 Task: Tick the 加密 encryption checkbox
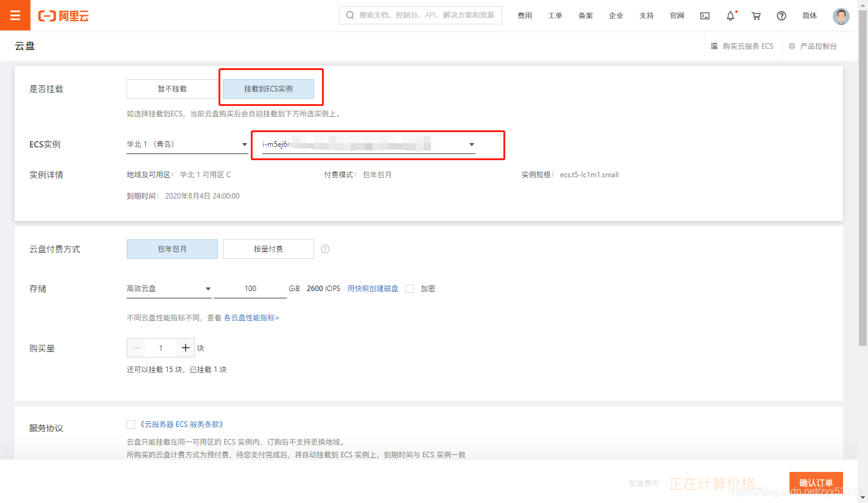pos(410,289)
